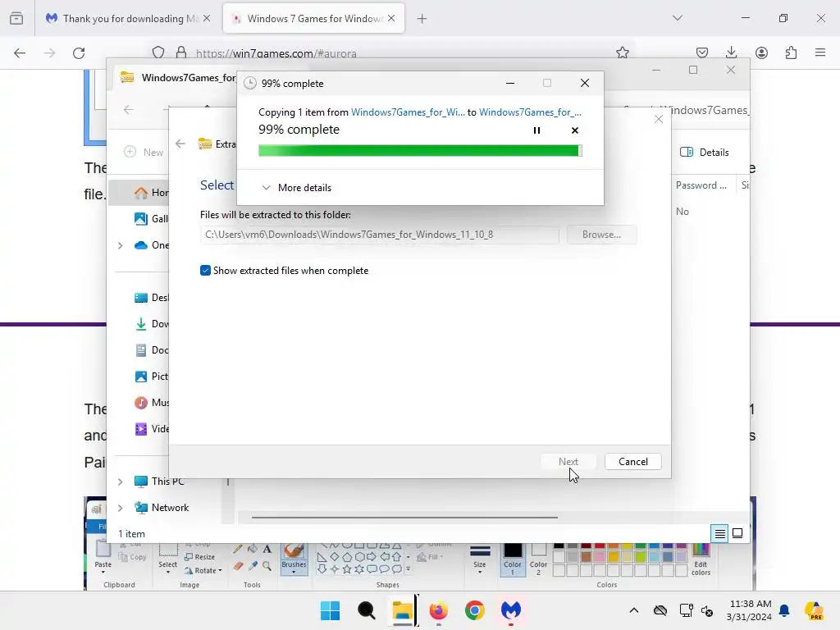Click Malwarebytes icon on taskbar

click(511, 610)
